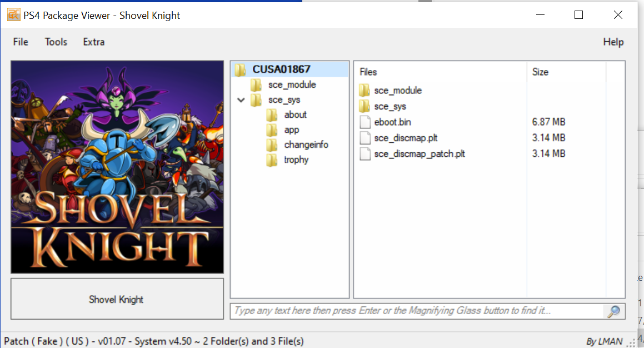Minimize the PS4 Package Viewer window

[541, 15]
